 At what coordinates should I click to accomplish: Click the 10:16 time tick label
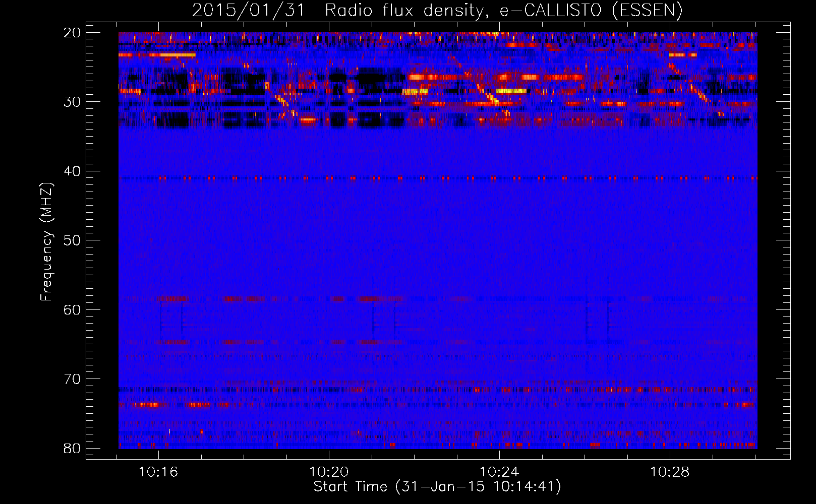159,472
